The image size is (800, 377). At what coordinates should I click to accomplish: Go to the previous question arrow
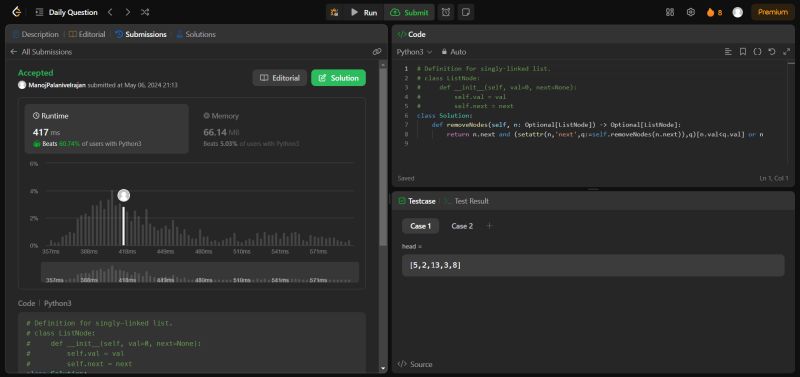point(110,12)
